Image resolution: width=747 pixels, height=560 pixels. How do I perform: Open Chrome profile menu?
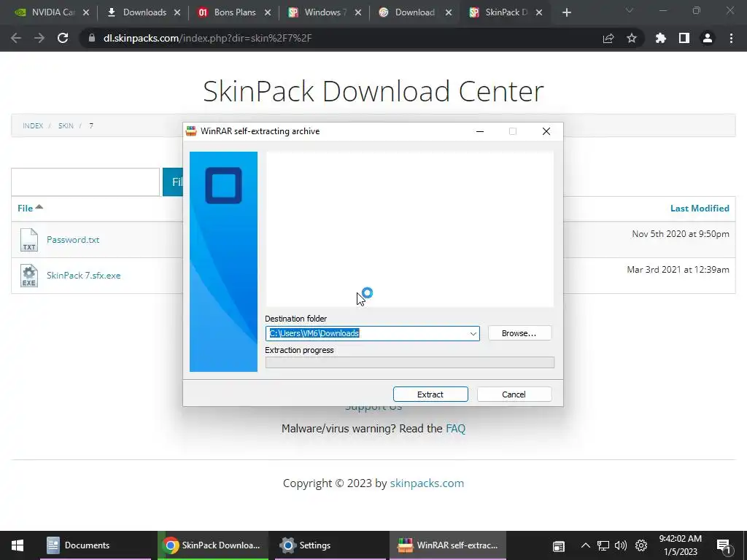pos(708,38)
